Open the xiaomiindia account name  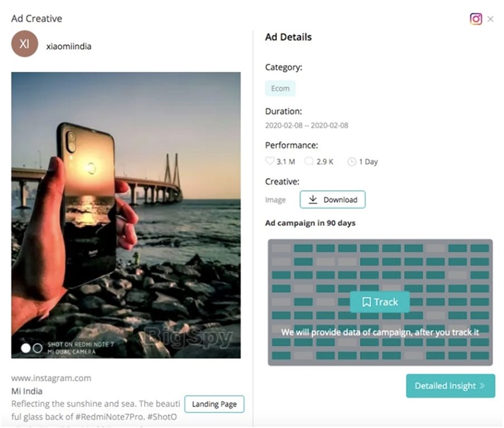pyautogui.click(x=69, y=46)
